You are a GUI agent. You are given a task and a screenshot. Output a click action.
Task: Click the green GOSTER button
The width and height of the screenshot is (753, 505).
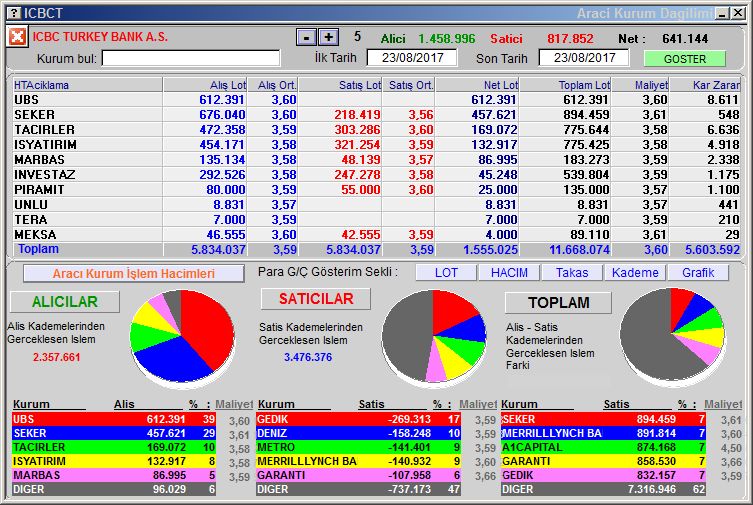685,59
